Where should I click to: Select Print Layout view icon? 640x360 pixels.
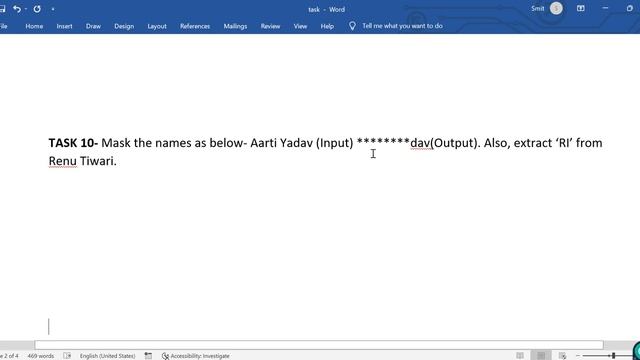pyautogui.click(x=541, y=356)
